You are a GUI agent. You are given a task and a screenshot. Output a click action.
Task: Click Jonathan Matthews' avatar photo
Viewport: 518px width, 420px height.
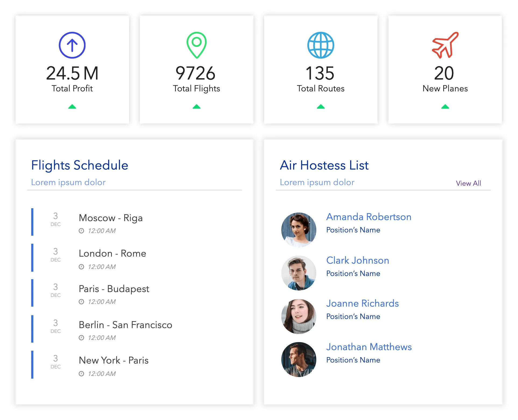pyautogui.click(x=299, y=359)
